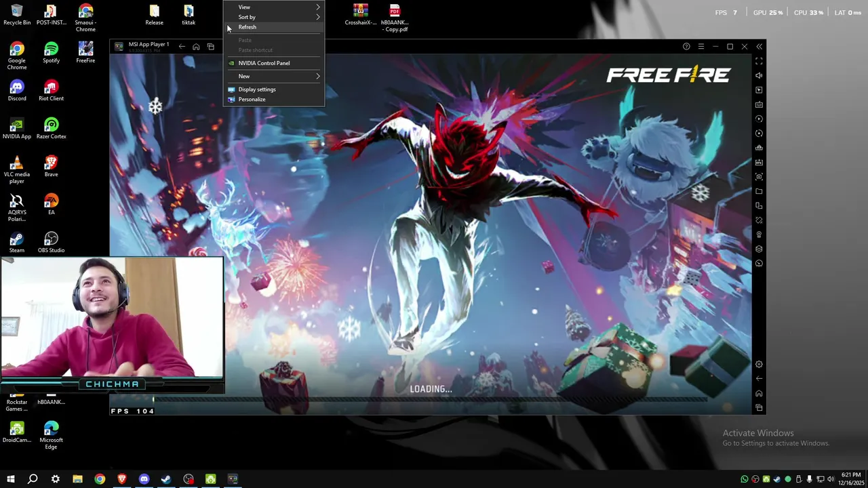Select the VLC media player desktop shortcut

click(x=17, y=169)
